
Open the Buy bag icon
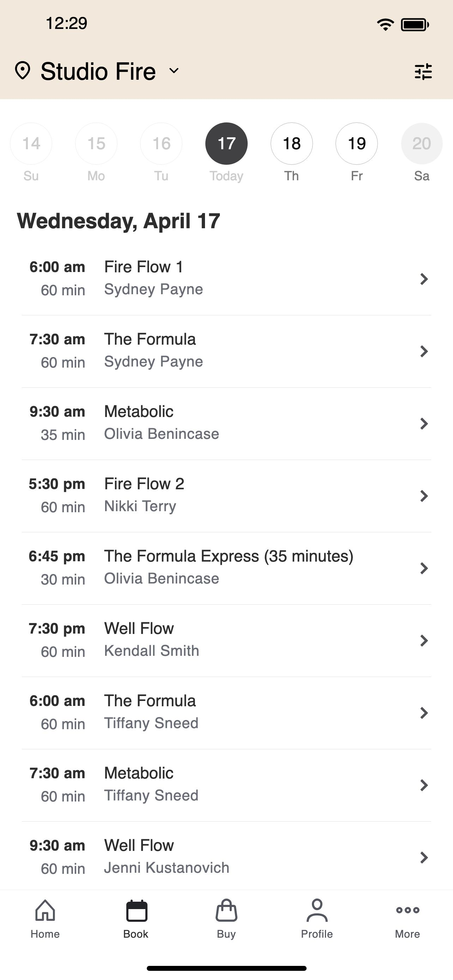[226, 910]
